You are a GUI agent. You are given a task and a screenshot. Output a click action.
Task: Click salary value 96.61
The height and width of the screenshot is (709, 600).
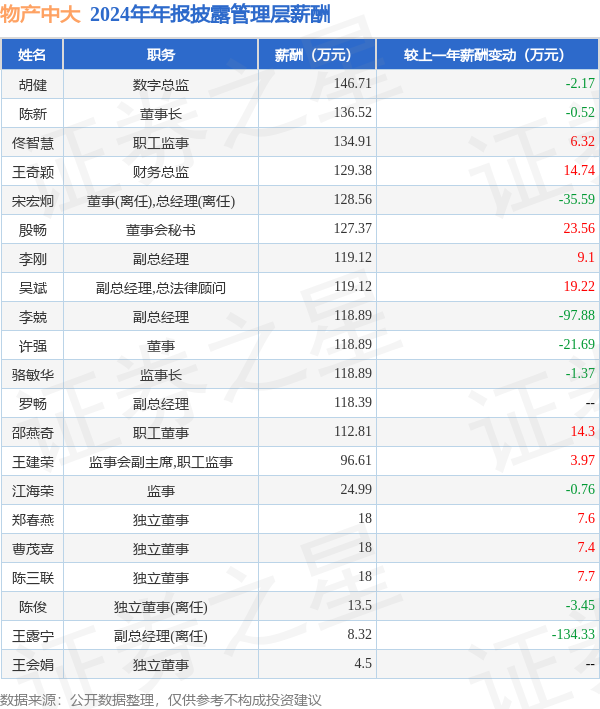pyautogui.click(x=356, y=459)
